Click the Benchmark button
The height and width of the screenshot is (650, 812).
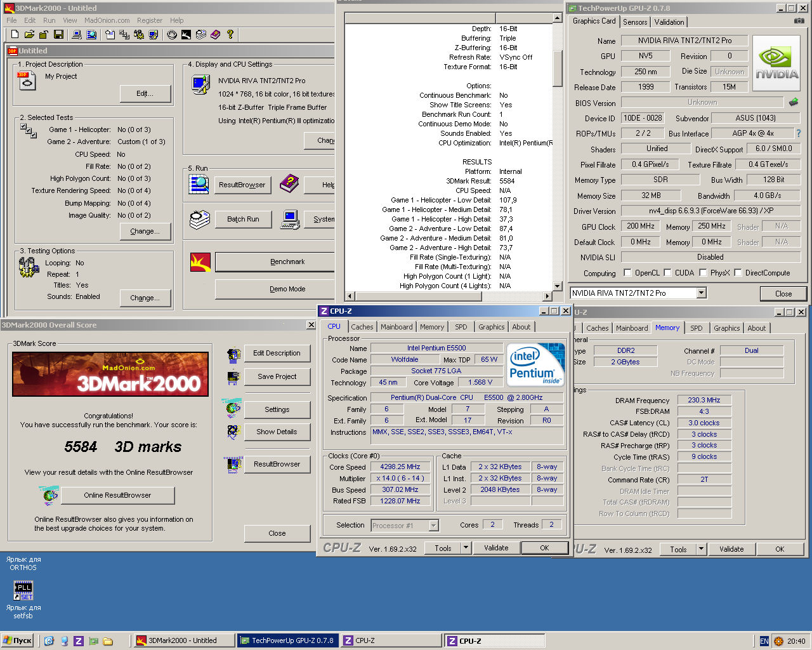pos(275,262)
